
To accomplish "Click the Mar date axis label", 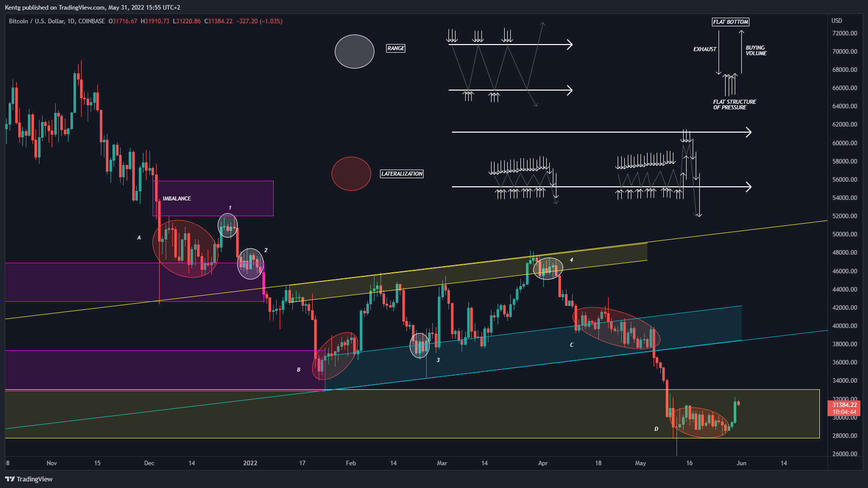I will (442, 463).
